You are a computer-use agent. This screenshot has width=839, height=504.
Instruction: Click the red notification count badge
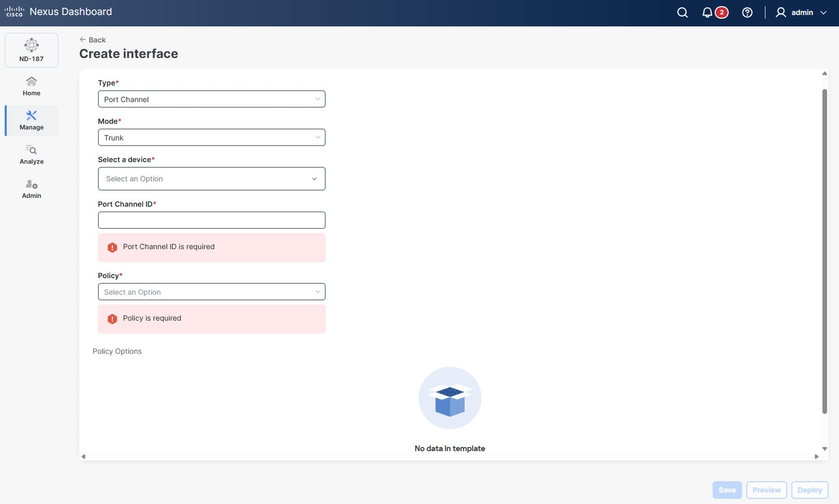(721, 12)
